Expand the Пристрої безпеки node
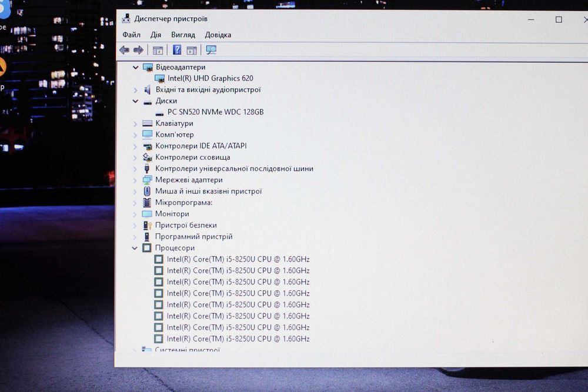The width and height of the screenshot is (588, 392). click(x=135, y=226)
